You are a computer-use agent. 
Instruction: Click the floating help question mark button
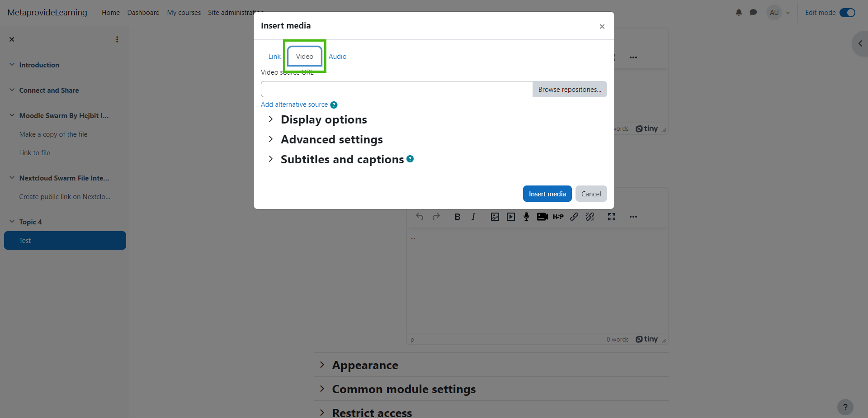tap(845, 407)
